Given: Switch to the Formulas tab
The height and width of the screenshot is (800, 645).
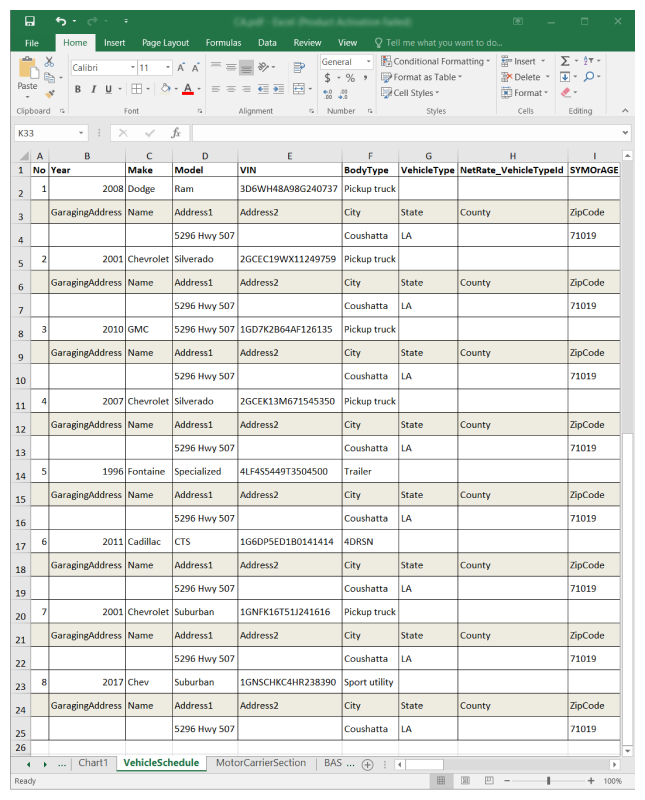Looking at the screenshot, I should (x=224, y=43).
